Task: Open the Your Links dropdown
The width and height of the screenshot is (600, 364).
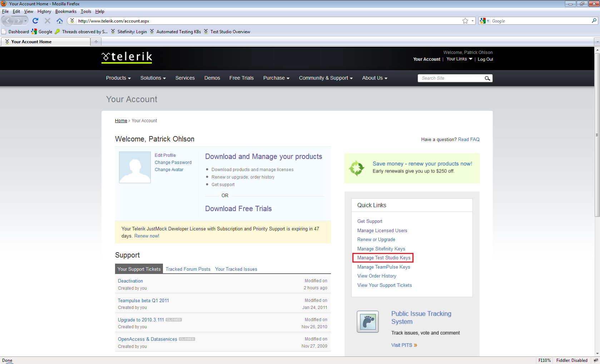Action: click(460, 59)
